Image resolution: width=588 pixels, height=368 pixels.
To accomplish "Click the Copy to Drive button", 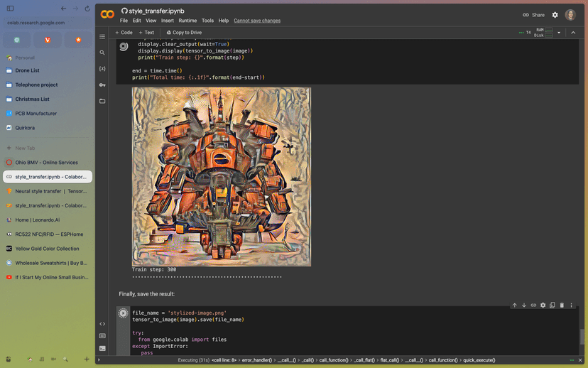I will pos(183,33).
